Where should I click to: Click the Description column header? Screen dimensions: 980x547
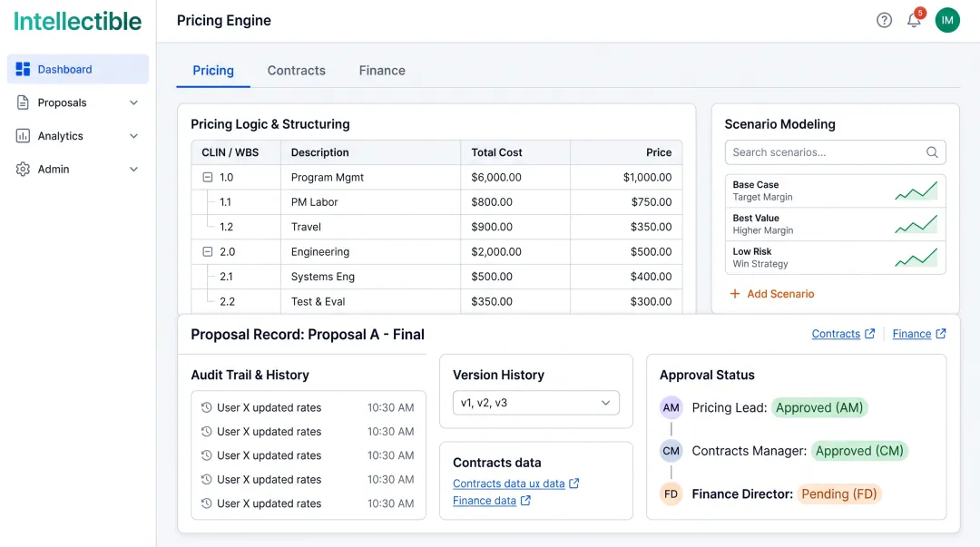[370, 152]
